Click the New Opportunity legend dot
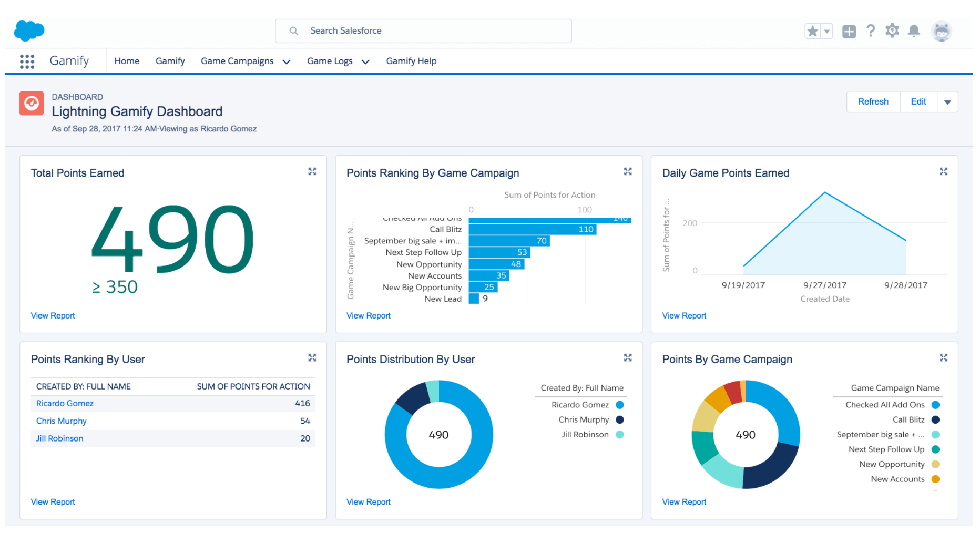 [936, 464]
